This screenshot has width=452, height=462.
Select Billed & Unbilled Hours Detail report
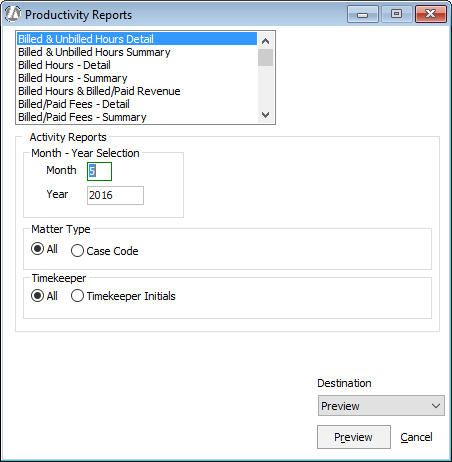pos(137,39)
